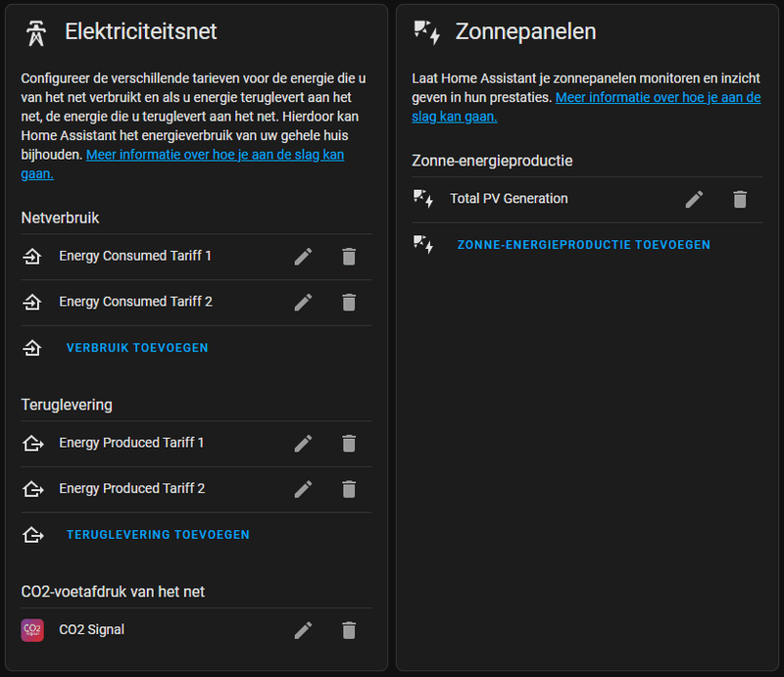Edit the CO2 Signal configuration
Viewport: 784px width, 677px height.
click(303, 630)
